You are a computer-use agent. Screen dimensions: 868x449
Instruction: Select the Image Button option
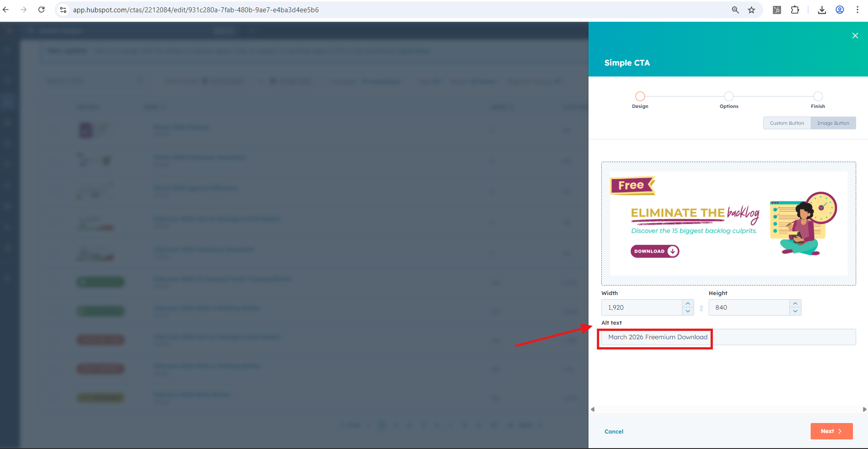pos(833,123)
